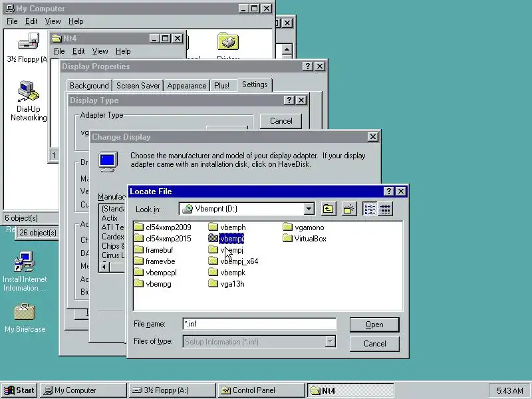532x399 pixels.
Task: Click the Up One Level toolbar icon
Action: click(328, 209)
